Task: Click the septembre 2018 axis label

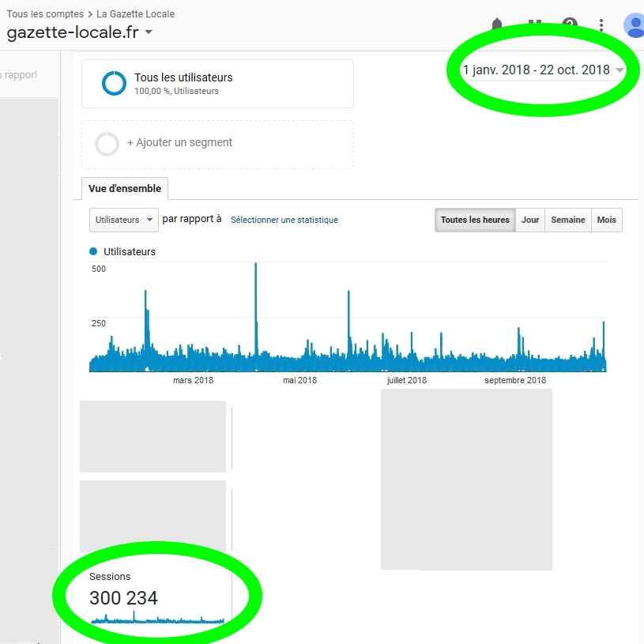Action: [515, 380]
